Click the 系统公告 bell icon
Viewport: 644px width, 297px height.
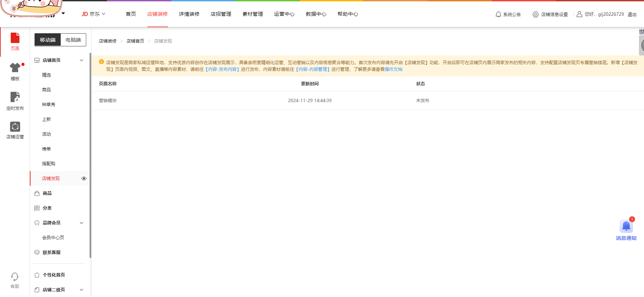pyautogui.click(x=498, y=14)
